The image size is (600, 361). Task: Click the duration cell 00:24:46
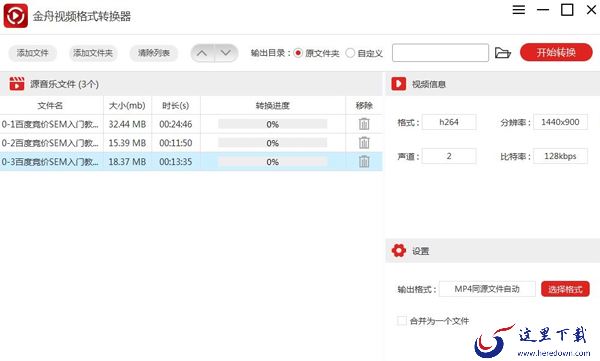pos(176,124)
